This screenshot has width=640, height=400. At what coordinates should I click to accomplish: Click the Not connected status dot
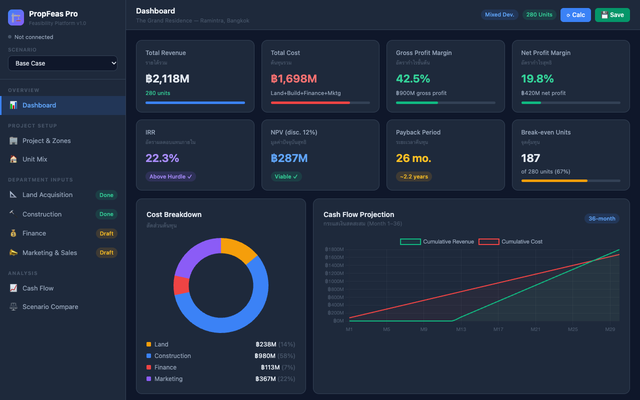pyautogui.click(x=10, y=37)
